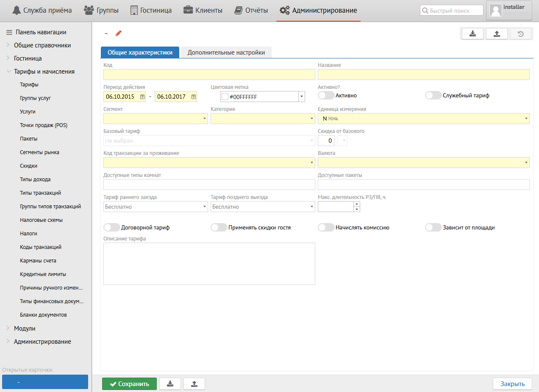The height and width of the screenshot is (392, 539).
Task: Open the Отчёты top menu
Action: pos(251,10)
